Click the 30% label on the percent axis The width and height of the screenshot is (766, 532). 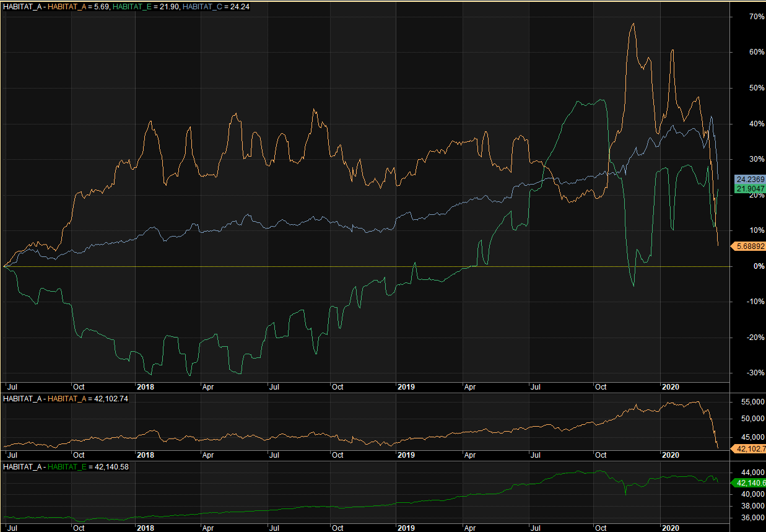pyautogui.click(x=756, y=159)
